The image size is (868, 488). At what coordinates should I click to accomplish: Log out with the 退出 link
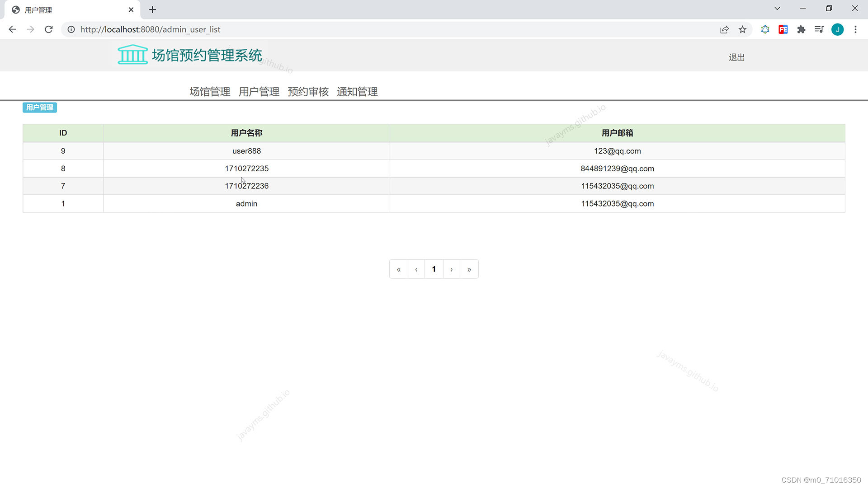click(736, 57)
